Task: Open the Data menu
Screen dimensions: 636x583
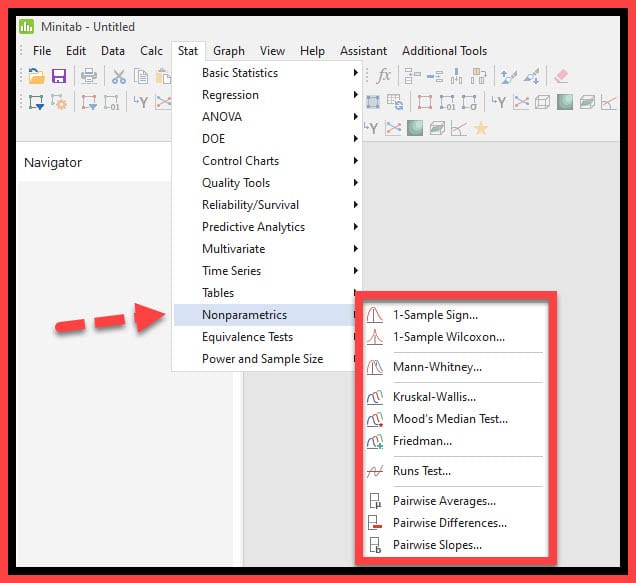Action: point(113,51)
